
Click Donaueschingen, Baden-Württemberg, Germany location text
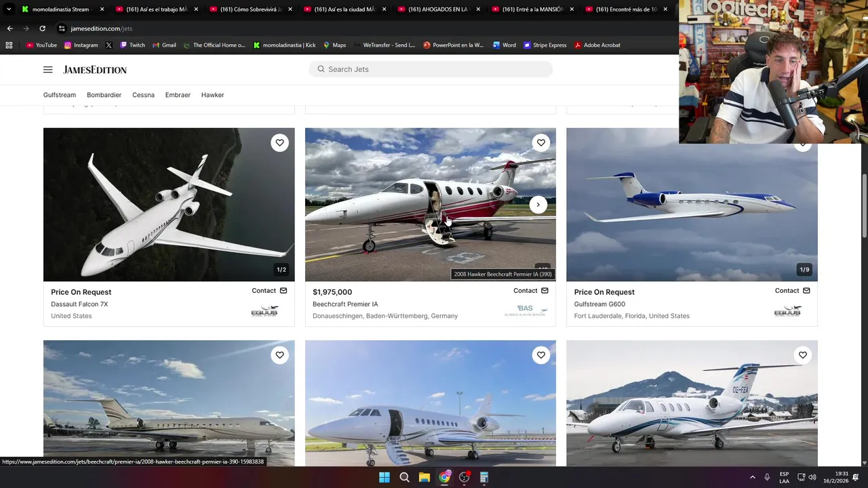click(385, 316)
